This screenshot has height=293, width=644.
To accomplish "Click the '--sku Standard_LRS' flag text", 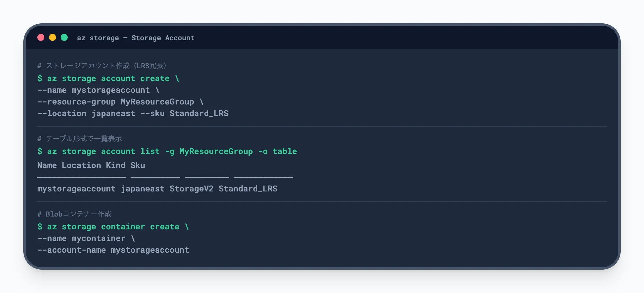I will click(184, 114).
